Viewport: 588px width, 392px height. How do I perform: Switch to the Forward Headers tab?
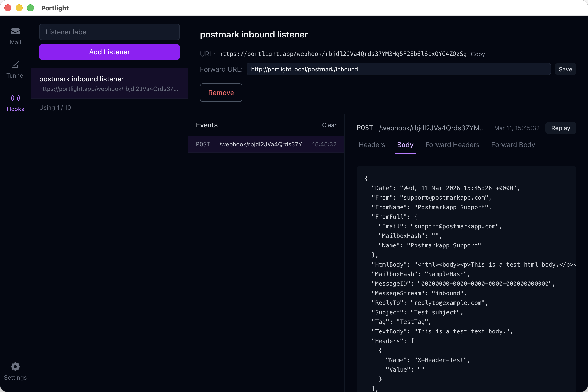tap(452, 145)
